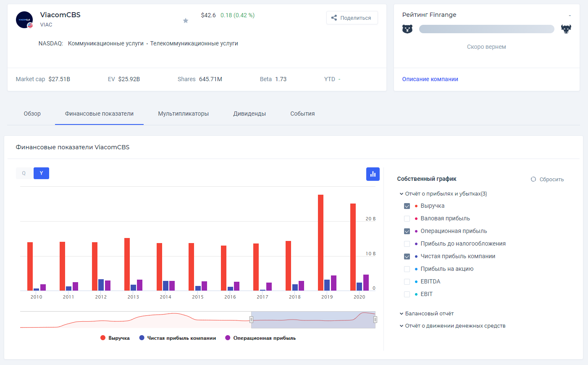The height and width of the screenshot is (365, 588).
Task: Click the left handle of chart range slider
Action: pyautogui.click(x=251, y=320)
